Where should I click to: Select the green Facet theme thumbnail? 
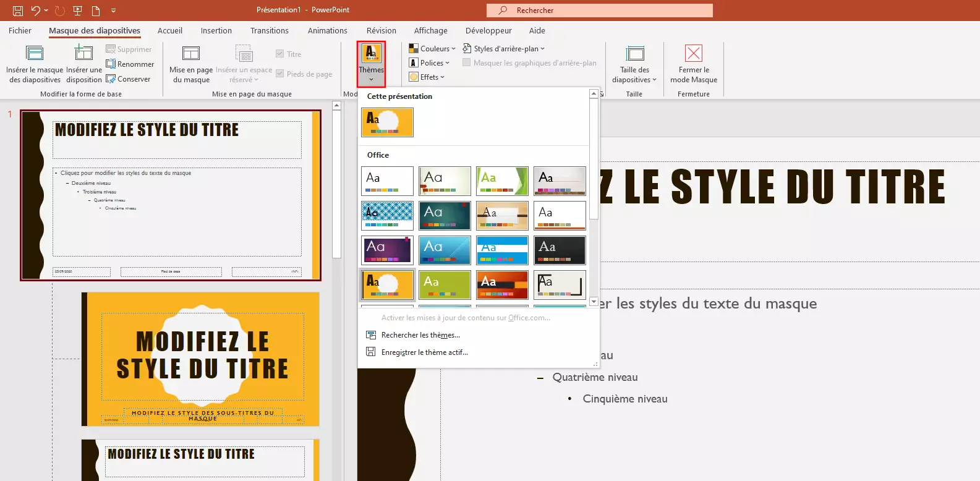[x=502, y=181]
